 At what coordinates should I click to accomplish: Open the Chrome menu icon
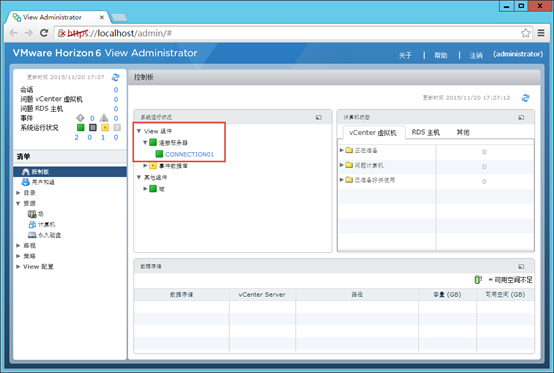[541, 33]
